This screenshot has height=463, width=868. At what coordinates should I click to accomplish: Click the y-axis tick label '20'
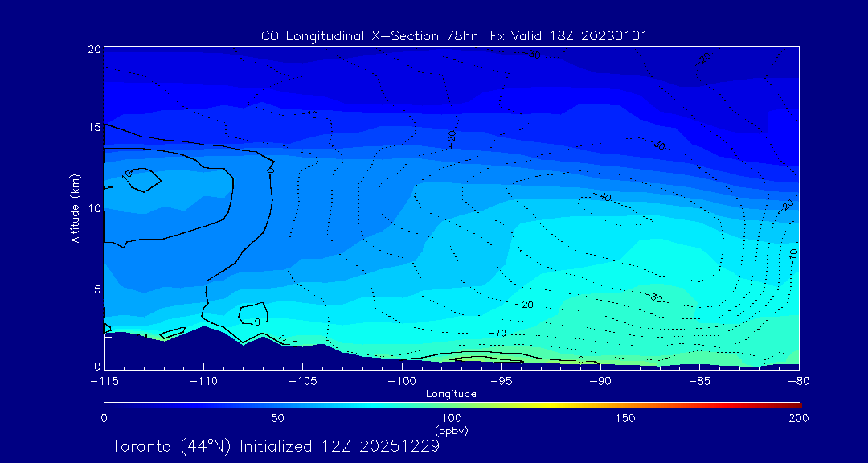(x=93, y=49)
